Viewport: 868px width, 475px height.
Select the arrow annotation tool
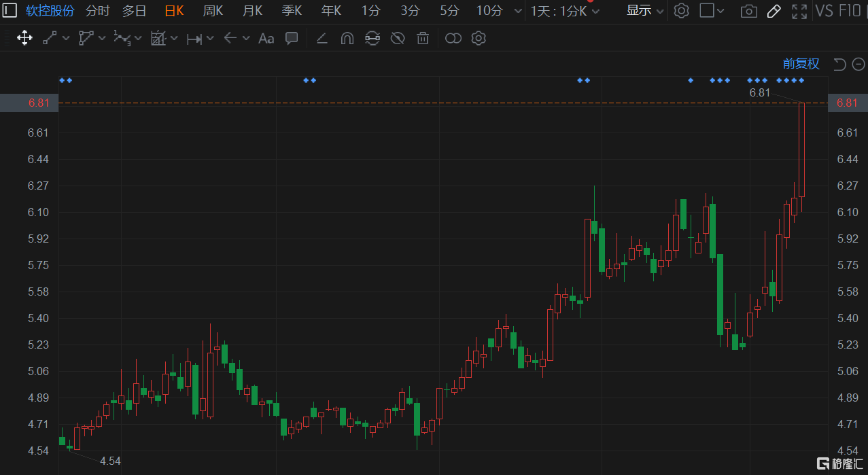pos(230,38)
